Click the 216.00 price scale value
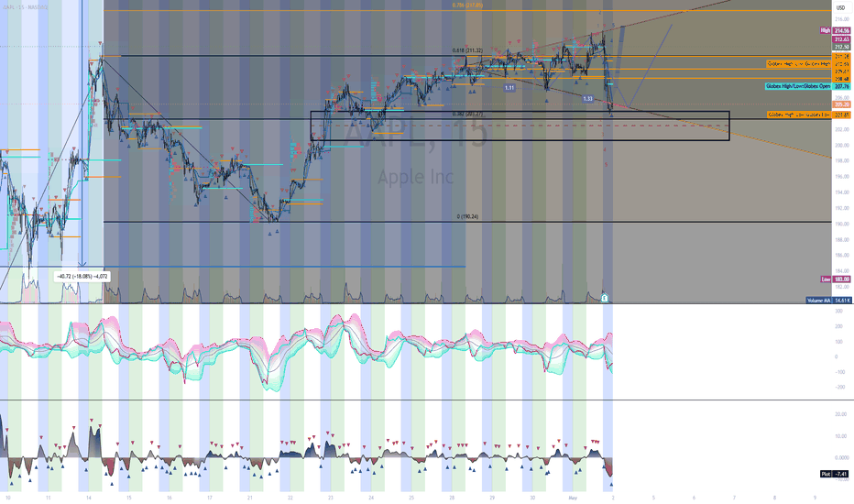This screenshot has height=504, width=854. tap(841, 19)
